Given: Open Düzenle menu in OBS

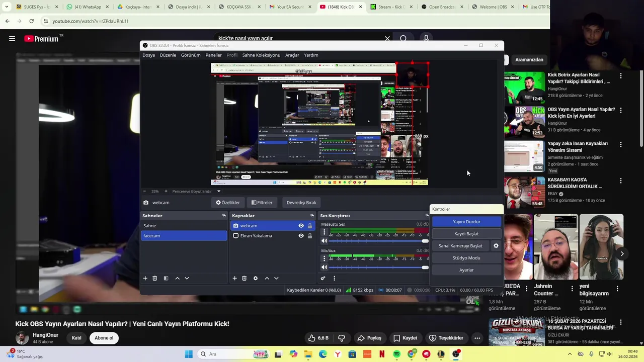Looking at the screenshot, I should (168, 55).
